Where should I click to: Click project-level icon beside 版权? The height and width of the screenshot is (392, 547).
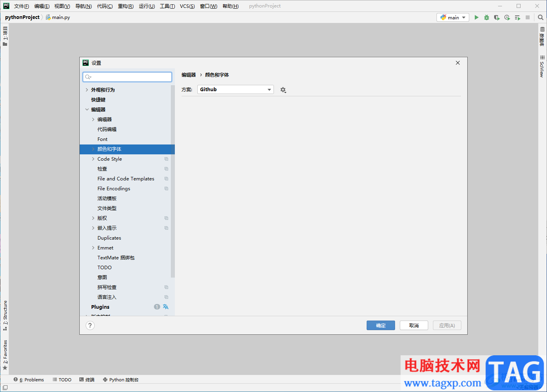(166, 218)
